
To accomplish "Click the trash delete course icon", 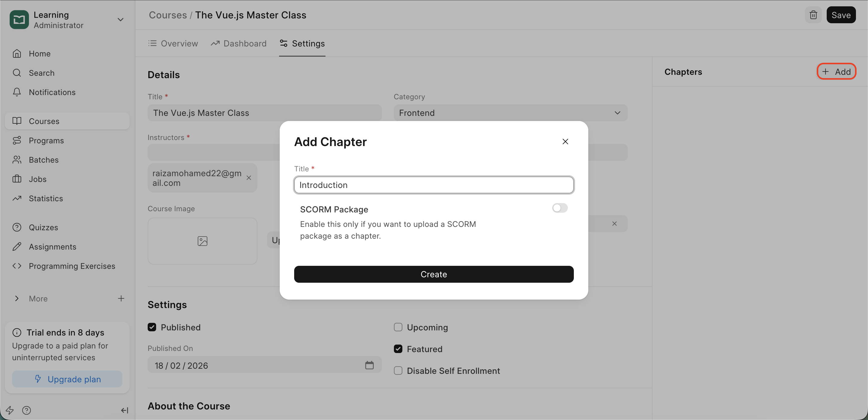I will [813, 15].
